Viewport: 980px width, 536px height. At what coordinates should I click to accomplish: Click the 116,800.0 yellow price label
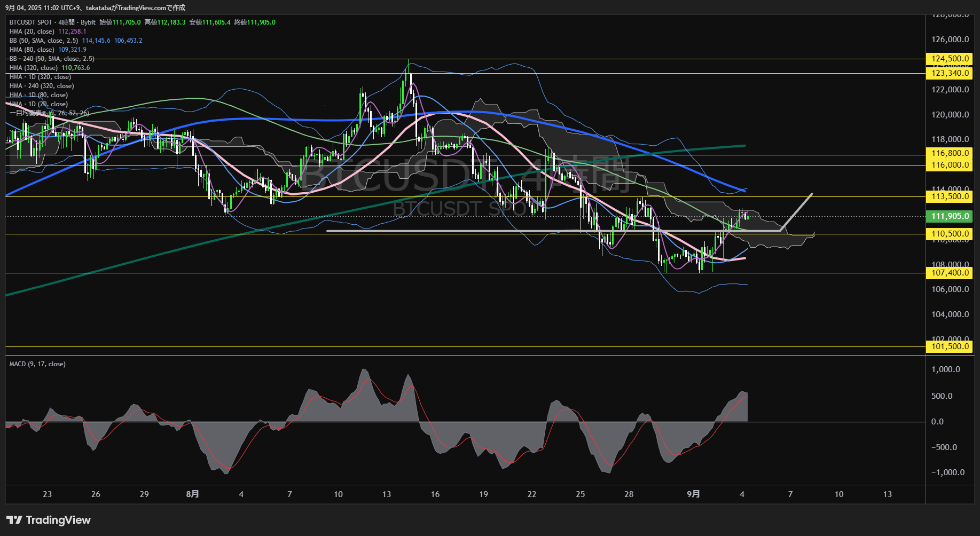pyautogui.click(x=950, y=153)
